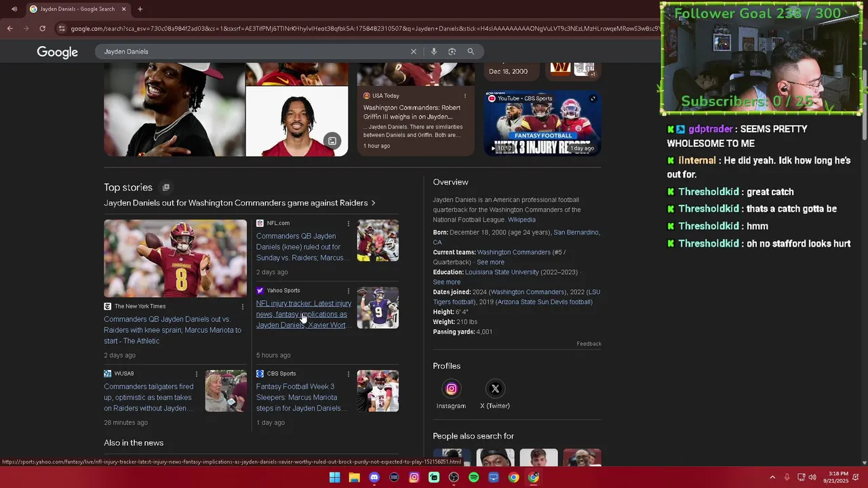Open options for CBS Sports story
This screenshot has height=488, width=868.
349,373
